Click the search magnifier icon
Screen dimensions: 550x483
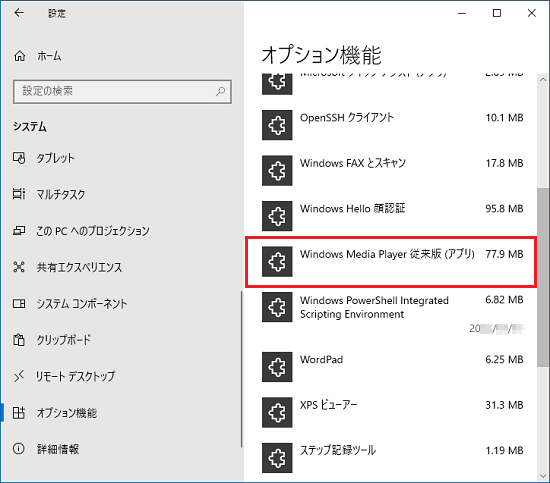[x=220, y=92]
